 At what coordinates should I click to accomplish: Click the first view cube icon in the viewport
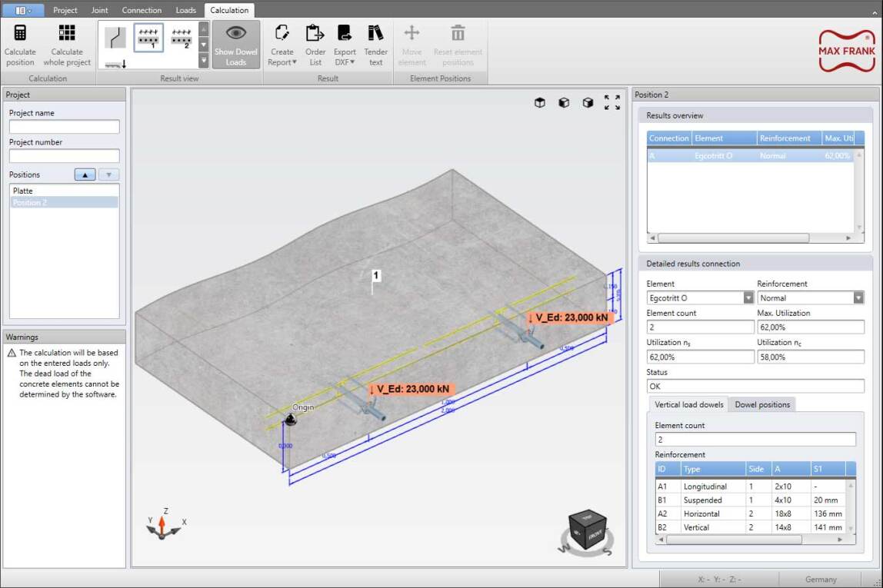pyautogui.click(x=539, y=102)
